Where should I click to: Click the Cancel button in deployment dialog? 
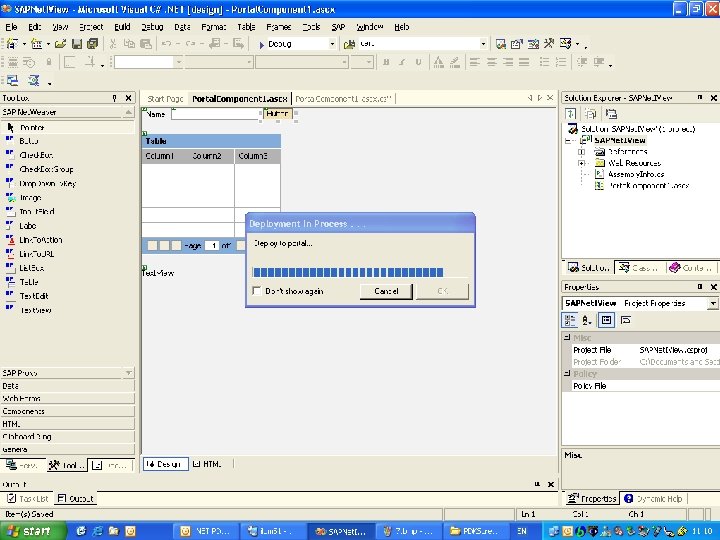(x=386, y=291)
